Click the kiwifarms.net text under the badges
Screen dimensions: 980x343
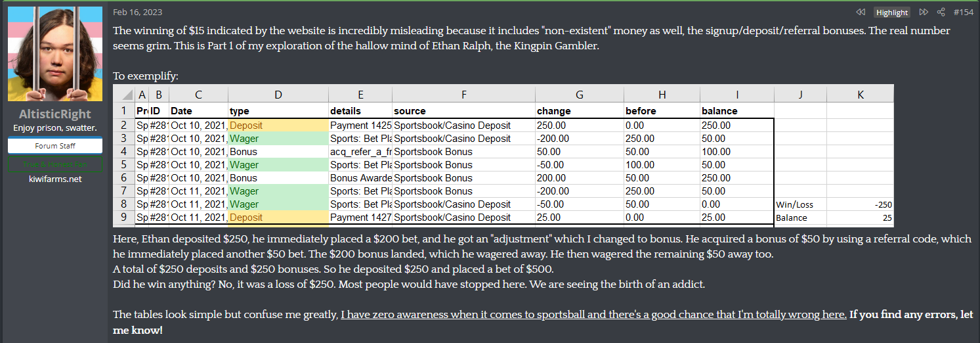[x=54, y=179]
